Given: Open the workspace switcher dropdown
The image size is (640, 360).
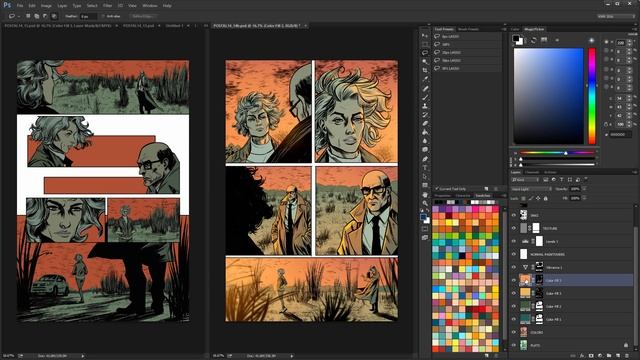Looking at the screenshot, I should pos(616,16).
